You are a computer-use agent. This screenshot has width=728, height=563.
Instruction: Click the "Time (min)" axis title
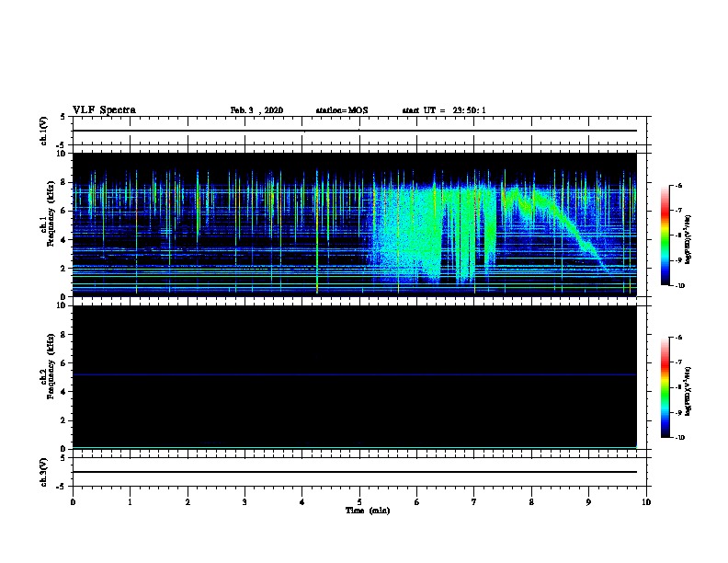click(368, 511)
